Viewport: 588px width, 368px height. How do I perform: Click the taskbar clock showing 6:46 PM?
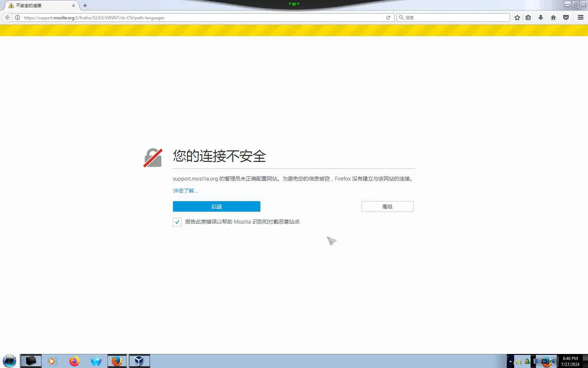click(570, 361)
